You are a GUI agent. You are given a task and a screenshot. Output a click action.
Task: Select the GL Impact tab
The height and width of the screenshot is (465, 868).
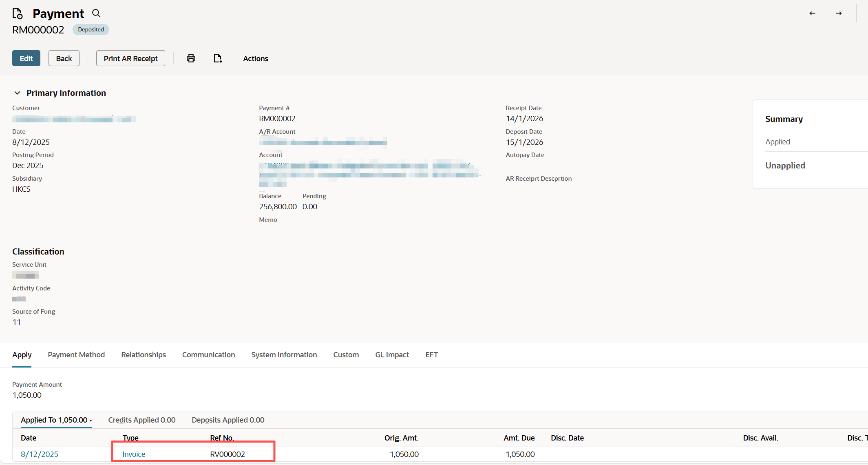coord(392,355)
